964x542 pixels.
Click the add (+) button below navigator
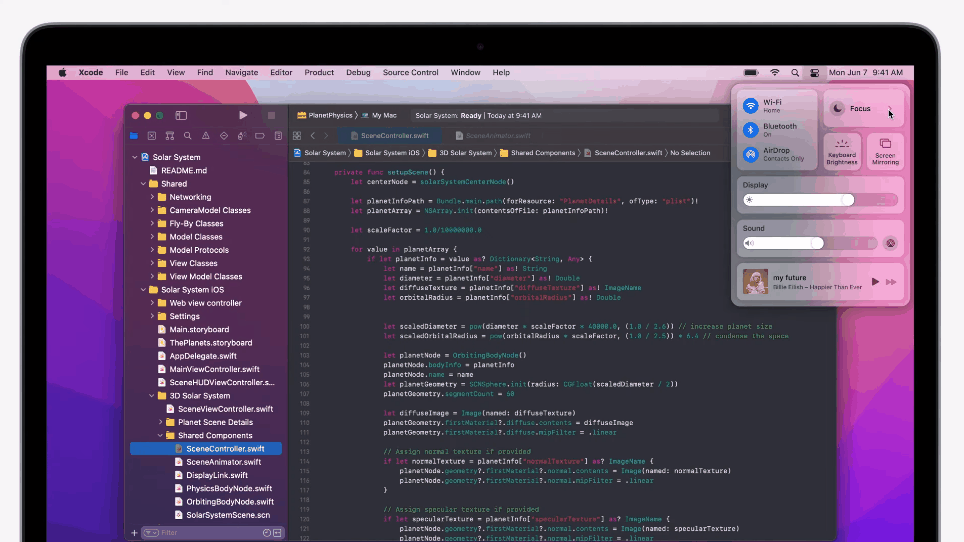(135, 532)
